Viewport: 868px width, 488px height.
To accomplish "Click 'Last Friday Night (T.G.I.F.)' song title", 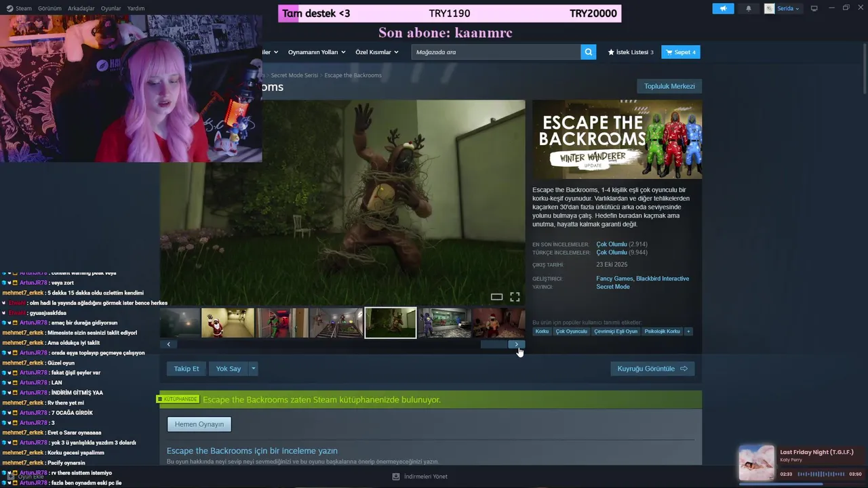I will [x=816, y=452].
